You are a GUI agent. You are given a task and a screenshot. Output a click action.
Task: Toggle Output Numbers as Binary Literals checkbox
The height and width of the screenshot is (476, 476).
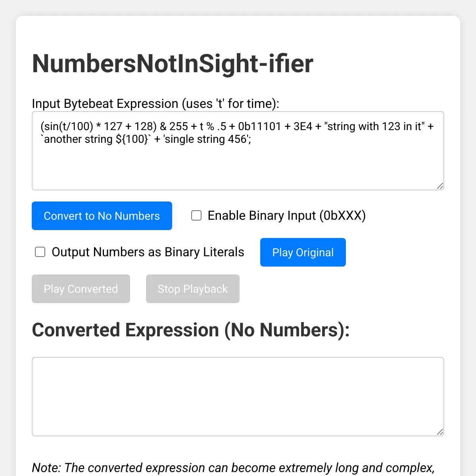[40, 252]
